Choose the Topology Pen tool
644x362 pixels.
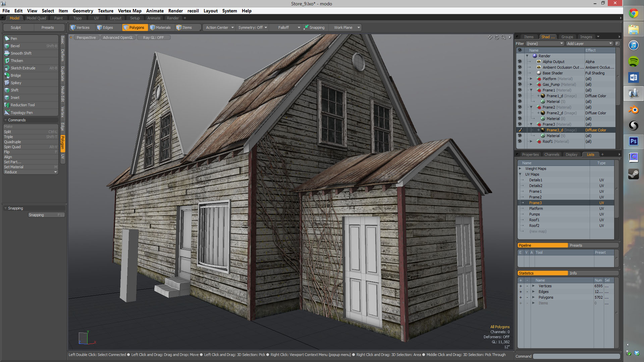click(21, 113)
